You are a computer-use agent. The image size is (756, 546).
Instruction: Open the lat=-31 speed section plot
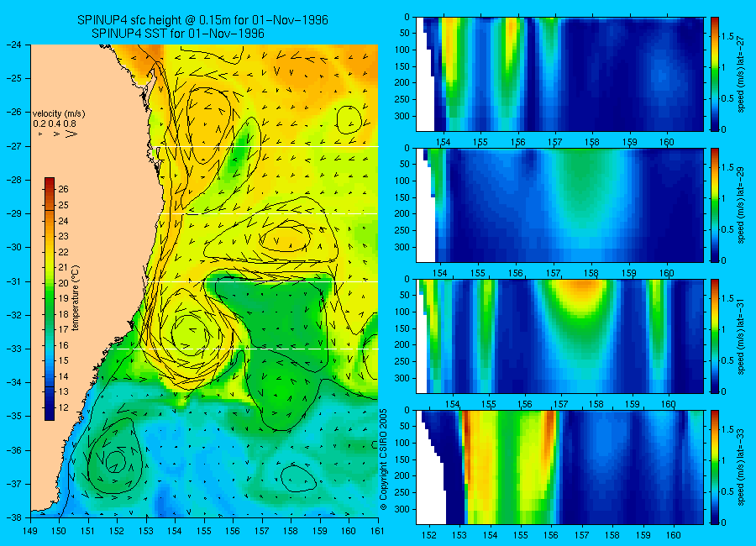(559, 336)
